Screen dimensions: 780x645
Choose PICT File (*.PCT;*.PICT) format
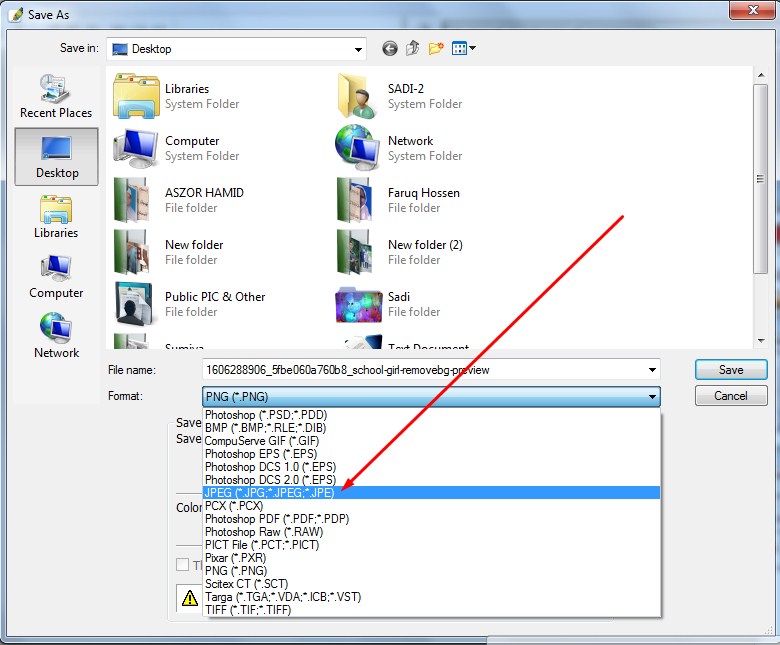tap(431, 545)
